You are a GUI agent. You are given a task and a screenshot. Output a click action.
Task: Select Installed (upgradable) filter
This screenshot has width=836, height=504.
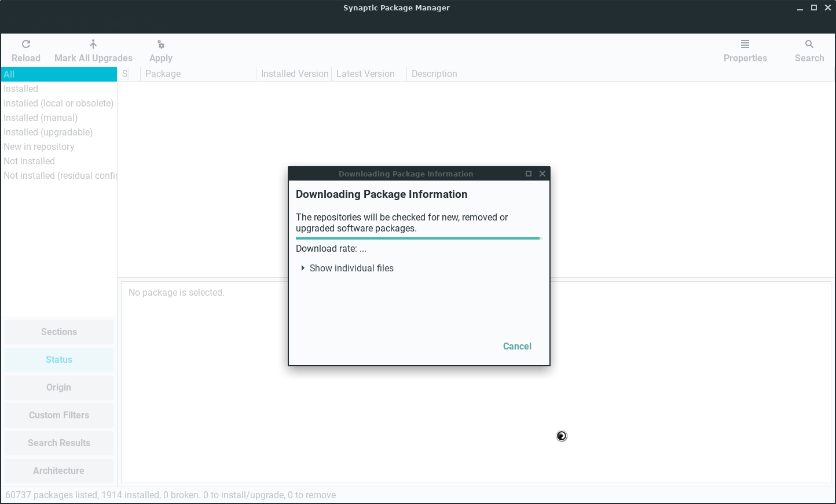[x=59, y=132]
